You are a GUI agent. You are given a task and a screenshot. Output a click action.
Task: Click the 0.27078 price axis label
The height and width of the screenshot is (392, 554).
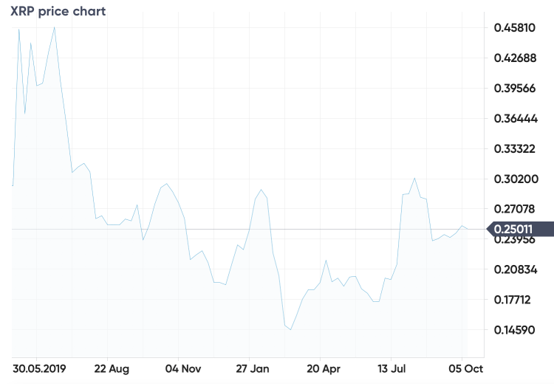pos(515,209)
